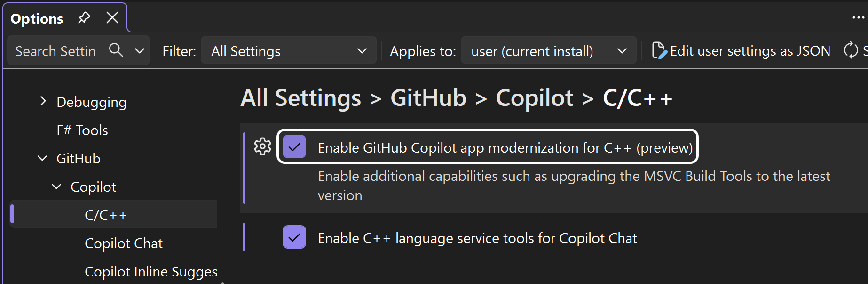
Task: Close the Options tab with the X icon
Action: [112, 17]
